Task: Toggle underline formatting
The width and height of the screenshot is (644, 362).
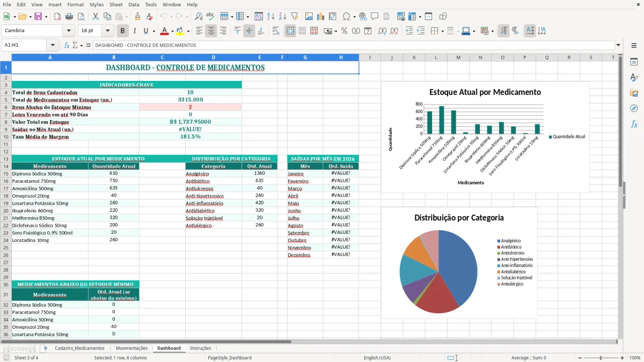Action: [146, 31]
